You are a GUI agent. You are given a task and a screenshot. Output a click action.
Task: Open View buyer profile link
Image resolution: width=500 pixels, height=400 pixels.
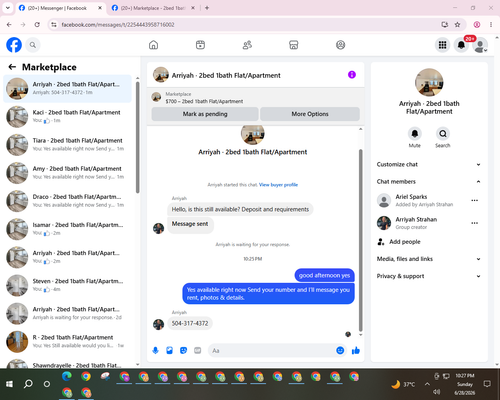click(278, 185)
